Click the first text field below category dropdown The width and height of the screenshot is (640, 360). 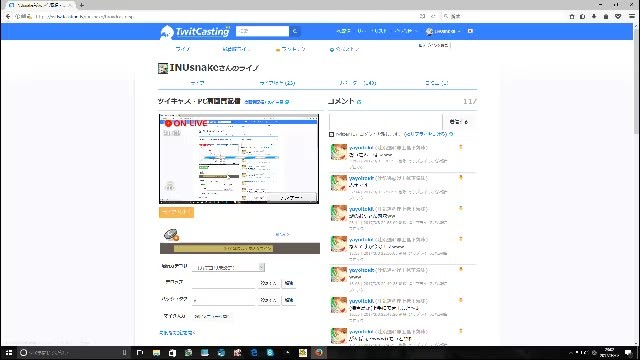pos(223,283)
